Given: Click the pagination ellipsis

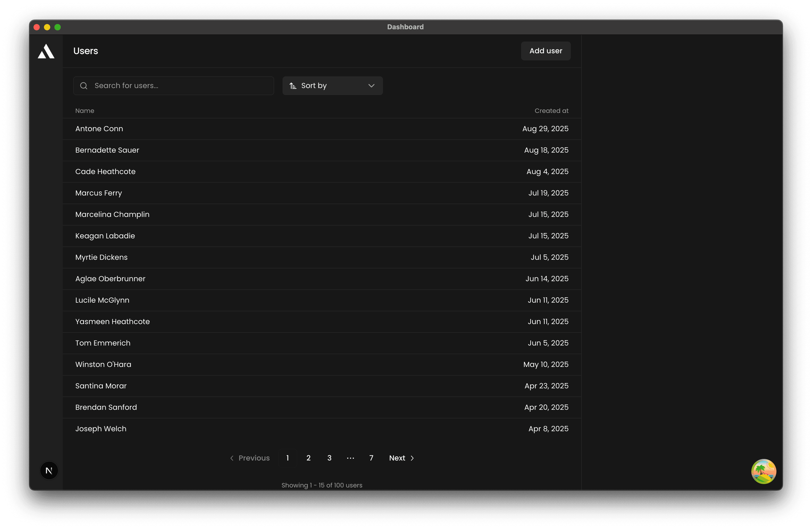Looking at the screenshot, I should [350, 458].
